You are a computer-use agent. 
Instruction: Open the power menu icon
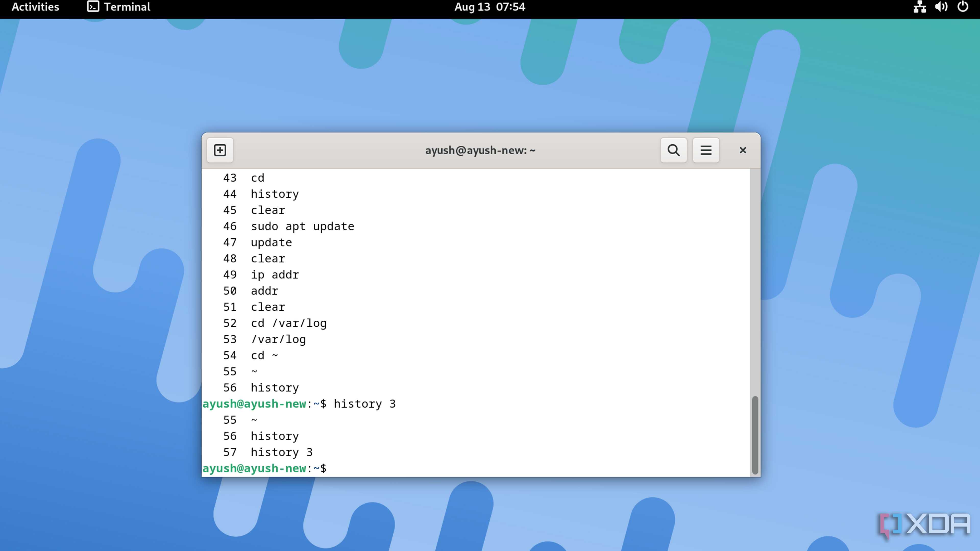pyautogui.click(x=962, y=7)
